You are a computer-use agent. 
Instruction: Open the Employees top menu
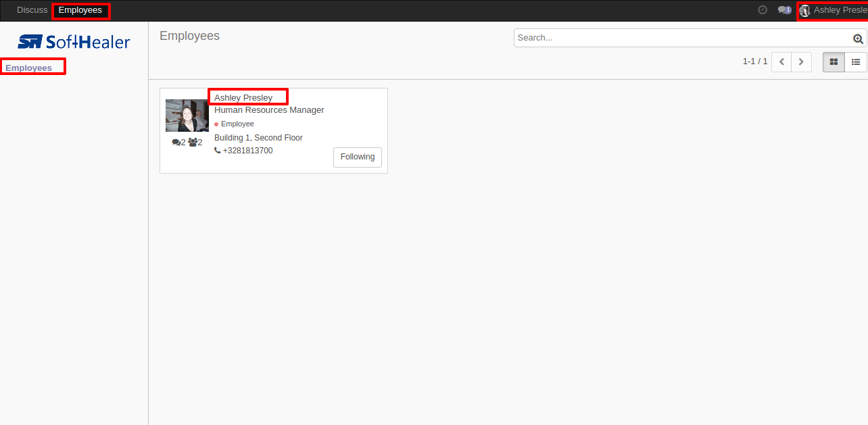point(80,10)
